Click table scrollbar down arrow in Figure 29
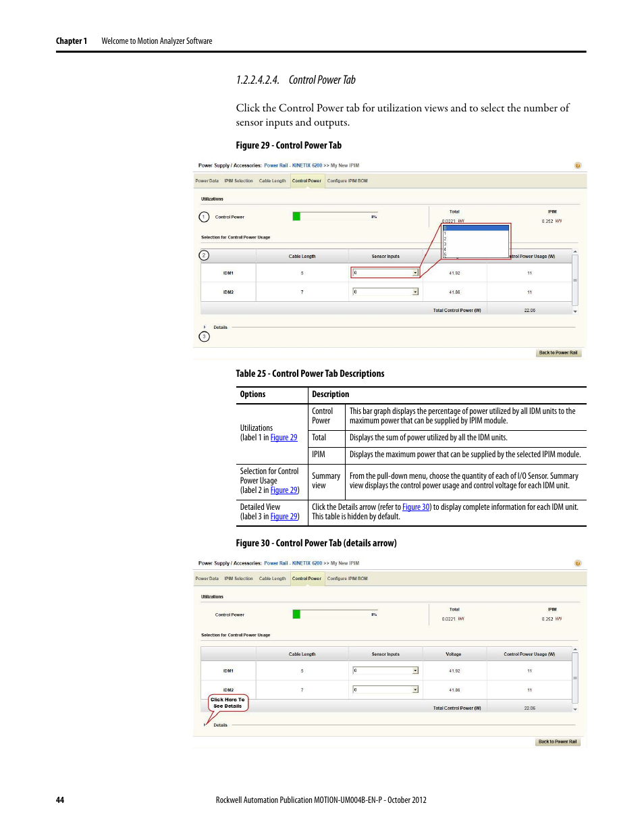This screenshot has width=644, height=834. pos(575,311)
